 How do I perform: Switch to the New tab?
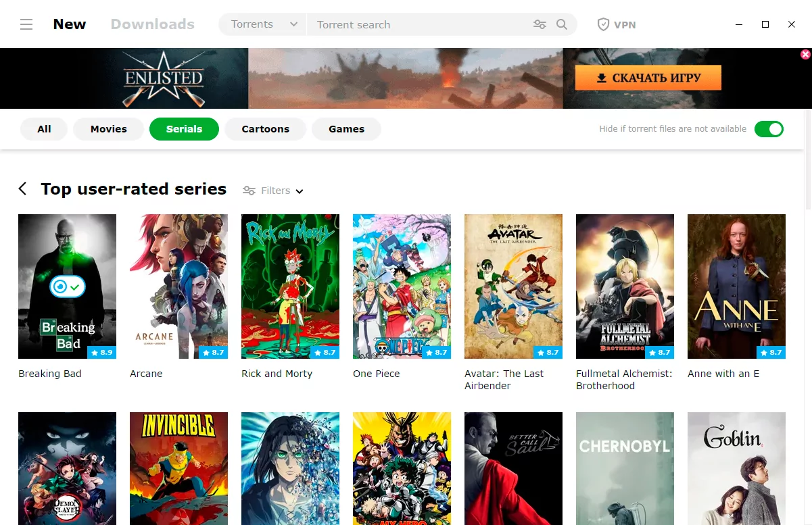(x=70, y=24)
